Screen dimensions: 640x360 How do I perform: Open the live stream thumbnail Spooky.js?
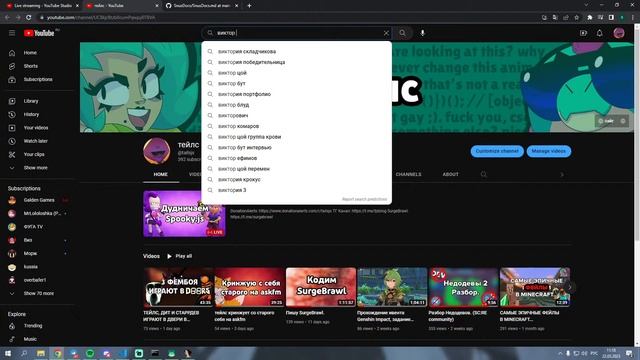(x=184, y=213)
